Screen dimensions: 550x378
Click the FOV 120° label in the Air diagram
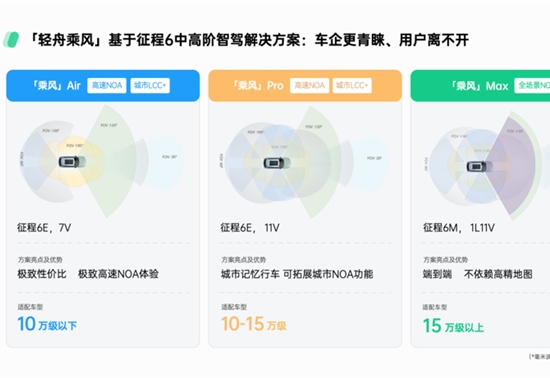(109, 125)
